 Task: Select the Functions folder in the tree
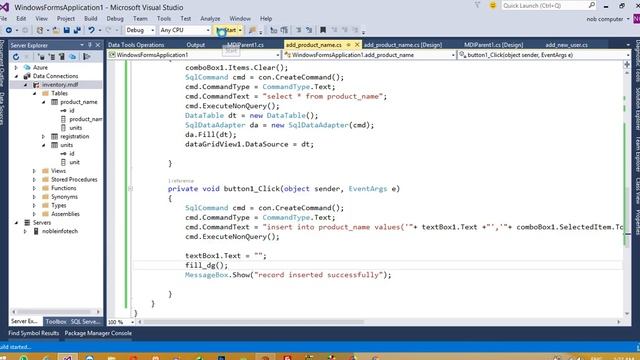click(64, 188)
